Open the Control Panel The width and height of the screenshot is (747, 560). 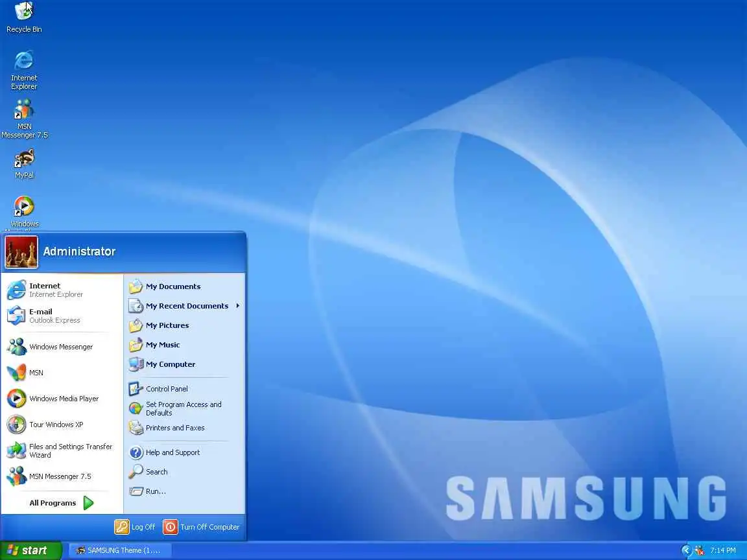(185, 389)
